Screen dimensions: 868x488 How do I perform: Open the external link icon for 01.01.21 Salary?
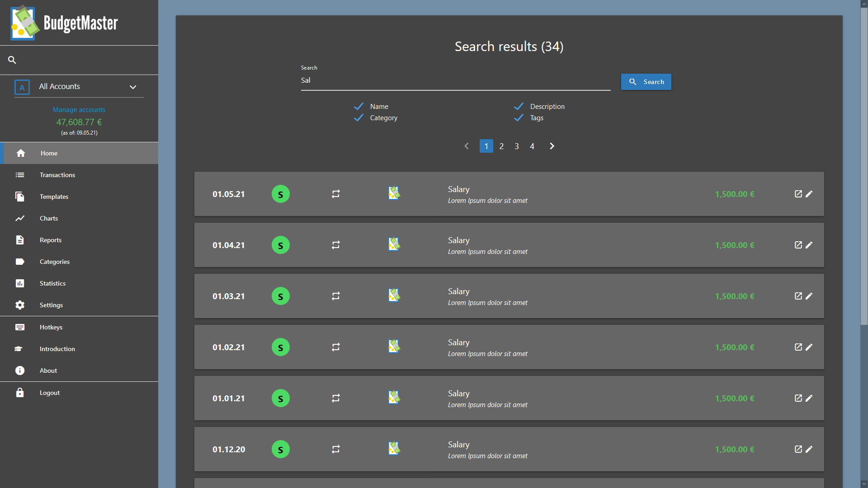798,398
